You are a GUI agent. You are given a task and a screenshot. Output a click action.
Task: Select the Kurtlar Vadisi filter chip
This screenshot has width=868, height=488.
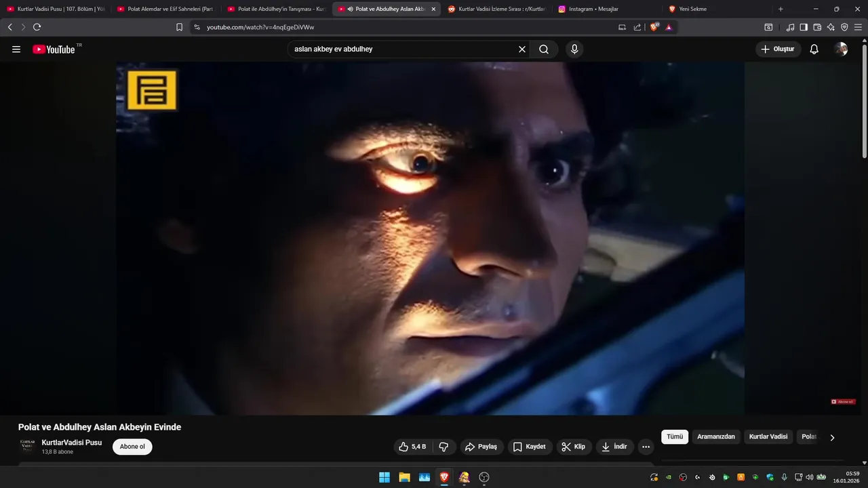(x=768, y=437)
